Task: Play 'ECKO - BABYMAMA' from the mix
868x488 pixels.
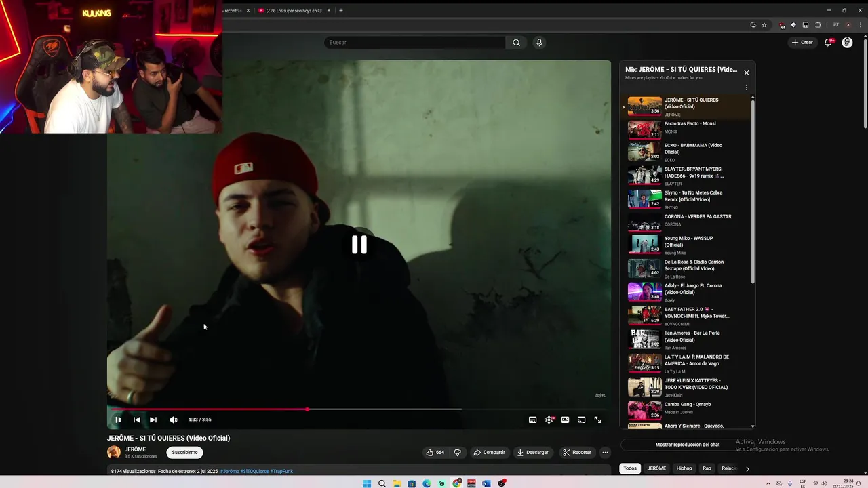Action: pyautogui.click(x=686, y=152)
